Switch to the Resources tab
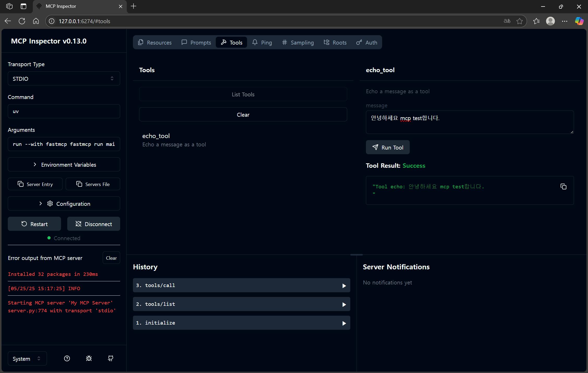 click(155, 42)
